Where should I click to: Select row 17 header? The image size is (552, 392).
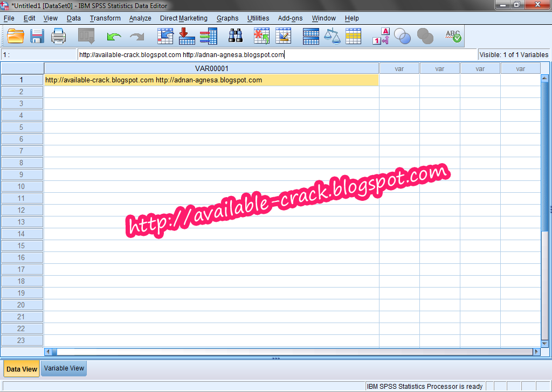coord(22,269)
